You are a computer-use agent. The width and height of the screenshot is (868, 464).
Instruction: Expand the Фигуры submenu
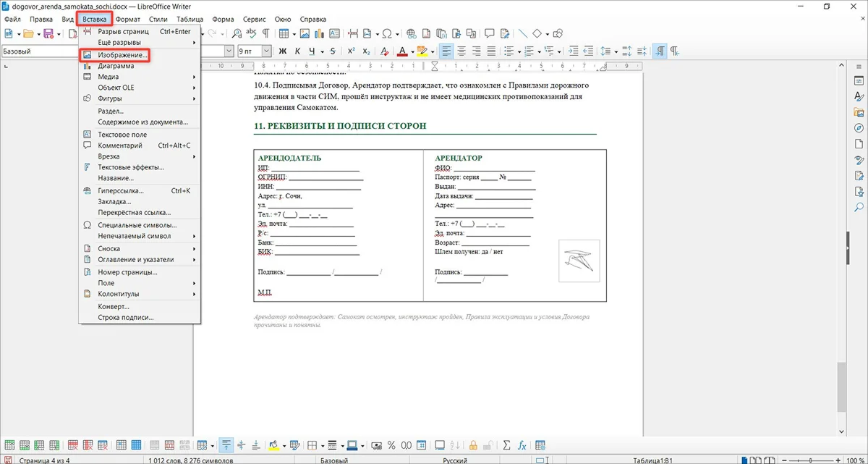point(139,98)
